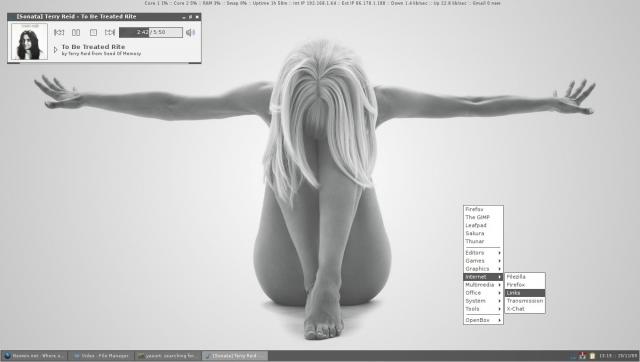Launch Firefox from Internet submenu
The width and height of the screenshot is (640, 362).
pyautogui.click(x=525, y=285)
